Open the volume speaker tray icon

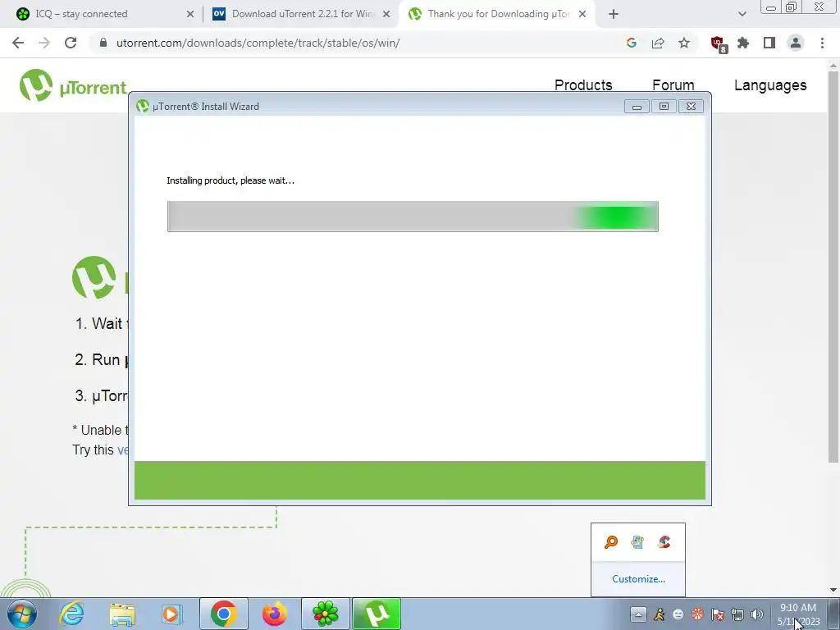757,614
